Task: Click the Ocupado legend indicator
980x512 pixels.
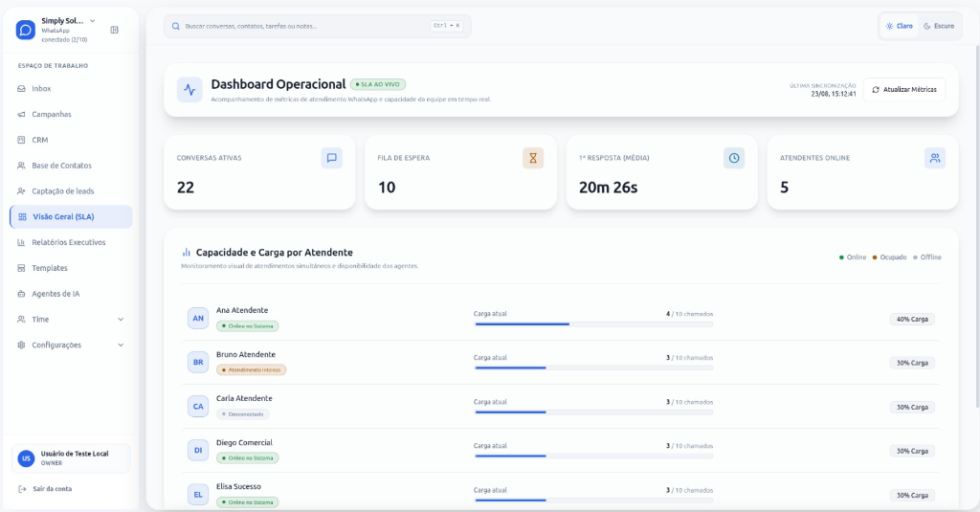Action: pos(889,256)
